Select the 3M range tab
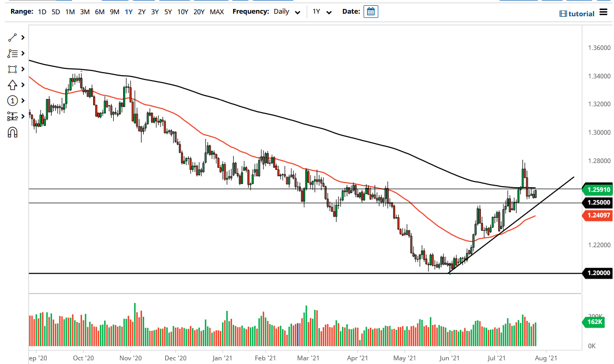Viewport: 614px width, 364px height. point(85,11)
